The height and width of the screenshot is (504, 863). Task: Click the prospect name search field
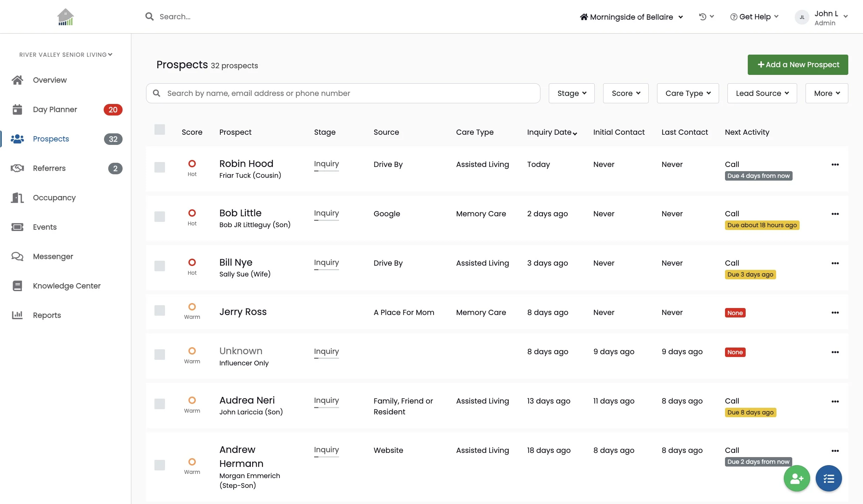click(343, 93)
